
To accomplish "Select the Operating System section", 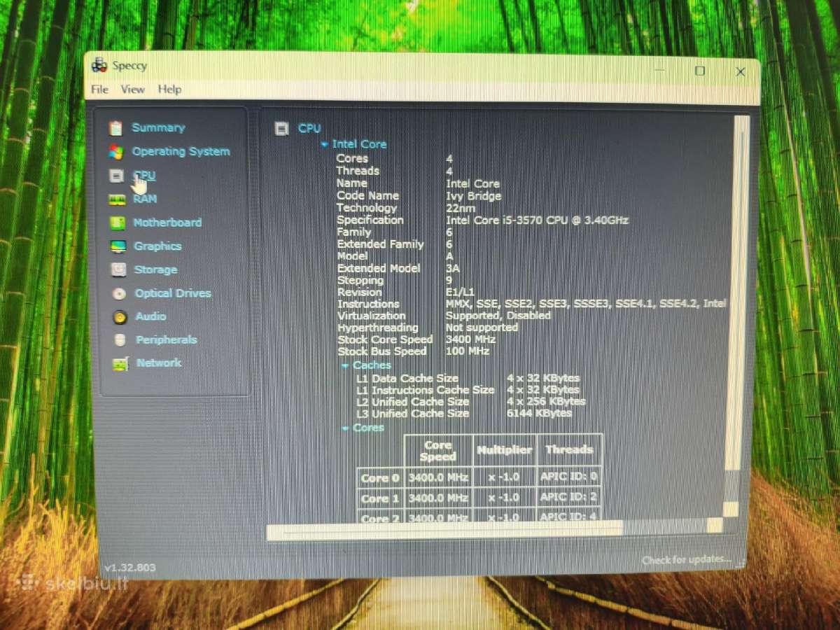I will coord(181,151).
